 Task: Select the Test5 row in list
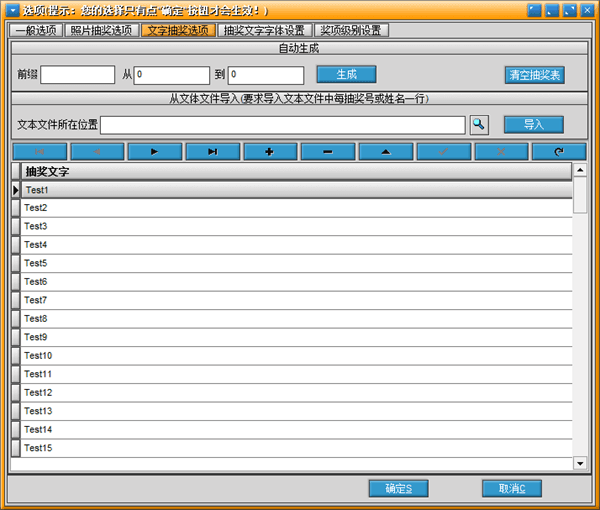coord(298,263)
